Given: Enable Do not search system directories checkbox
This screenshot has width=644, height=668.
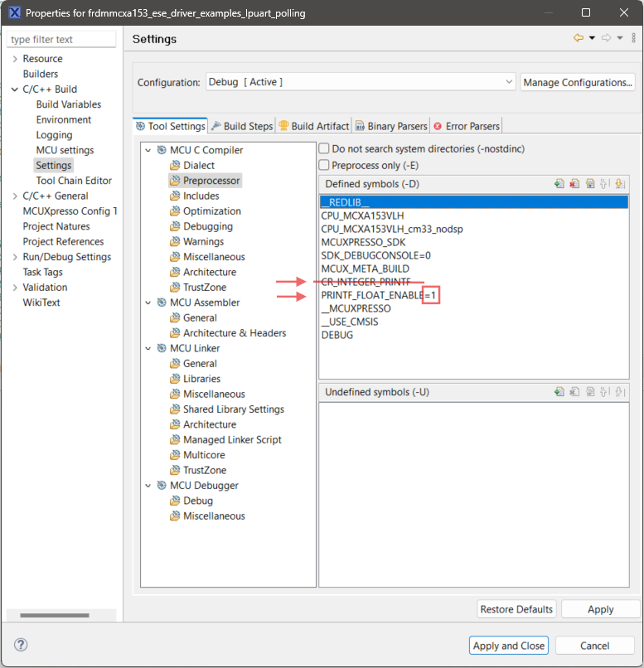Looking at the screenshot, I should [324, 148].
